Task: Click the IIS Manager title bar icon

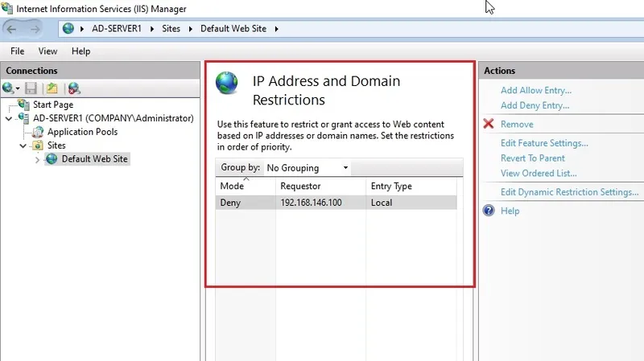Action: point(7,8)
